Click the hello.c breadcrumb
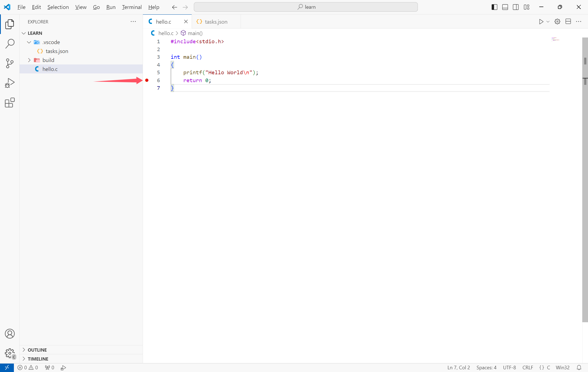588x372 pixels. pyautogui.click(x=162, y=33)
